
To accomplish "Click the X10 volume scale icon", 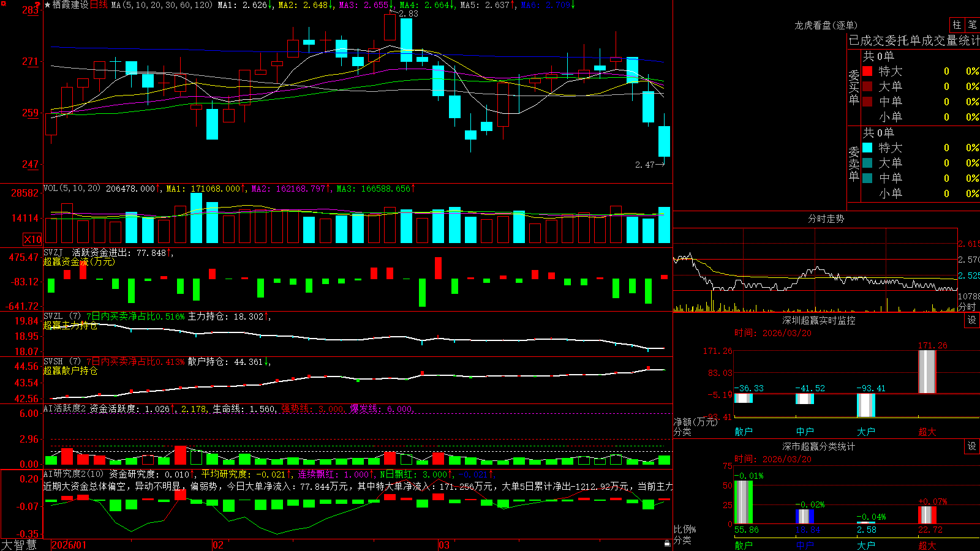I will [x=32, y=239].
